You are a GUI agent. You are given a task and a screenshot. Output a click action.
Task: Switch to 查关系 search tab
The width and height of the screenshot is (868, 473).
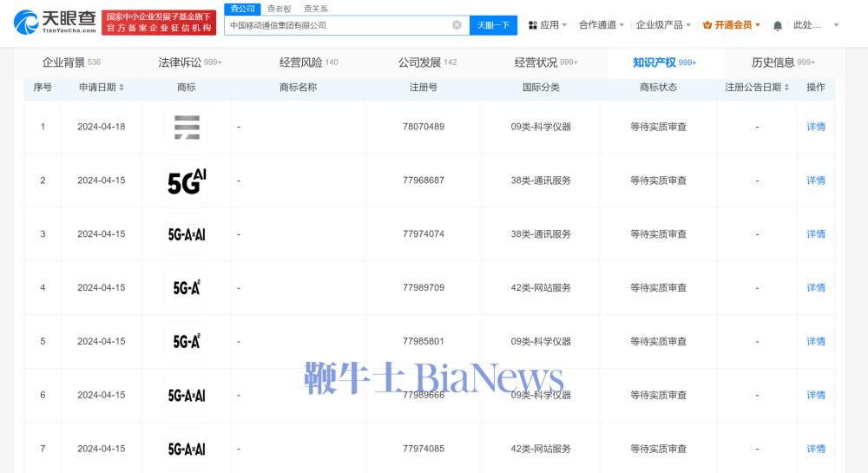coord(316,9)
